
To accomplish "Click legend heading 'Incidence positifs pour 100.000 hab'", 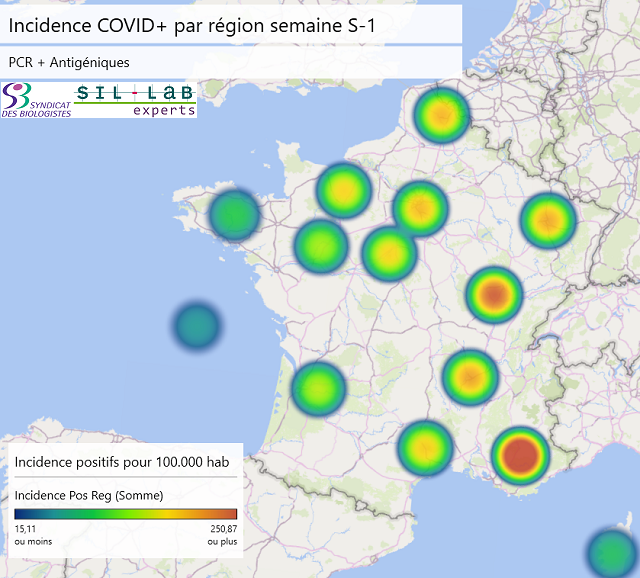I will coord(122,462).
